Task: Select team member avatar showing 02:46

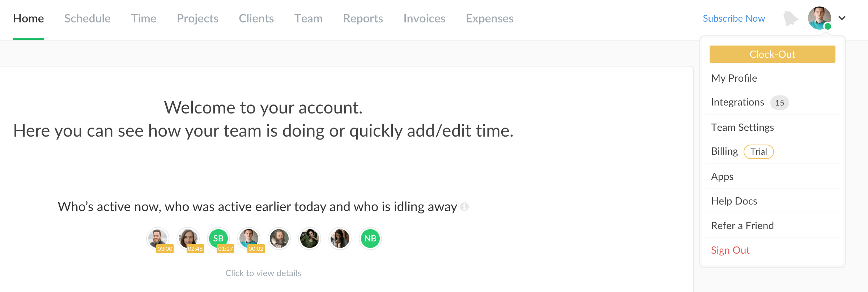Action: click(x=188, y=239)
